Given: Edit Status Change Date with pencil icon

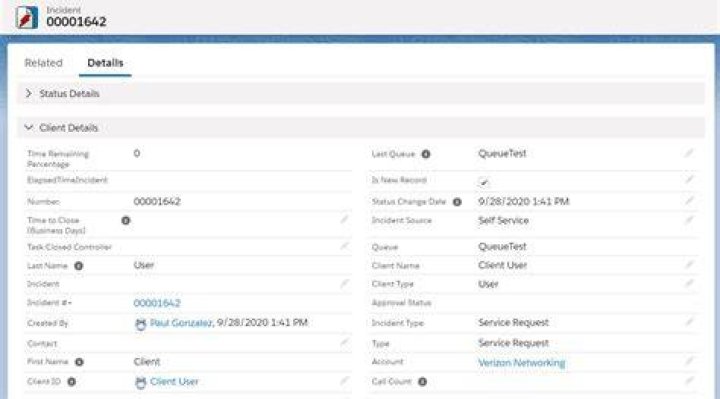Looking at the screenshot, I should [689, 200].
